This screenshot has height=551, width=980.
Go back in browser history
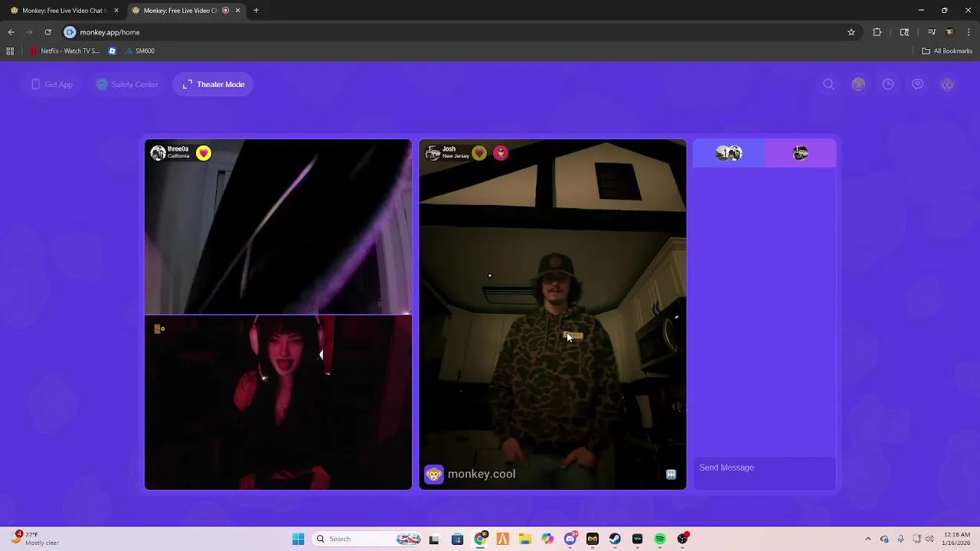point(11,32)
